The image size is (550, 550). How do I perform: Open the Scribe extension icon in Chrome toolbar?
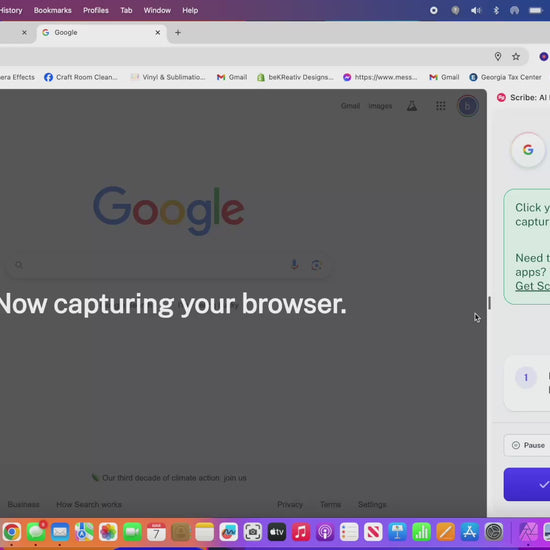[x=544, y=56]
